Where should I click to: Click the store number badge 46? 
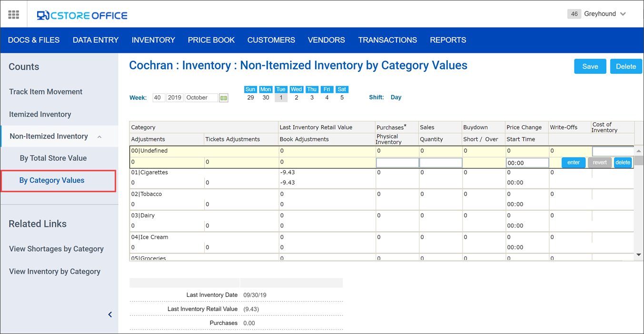pos(575,14)
